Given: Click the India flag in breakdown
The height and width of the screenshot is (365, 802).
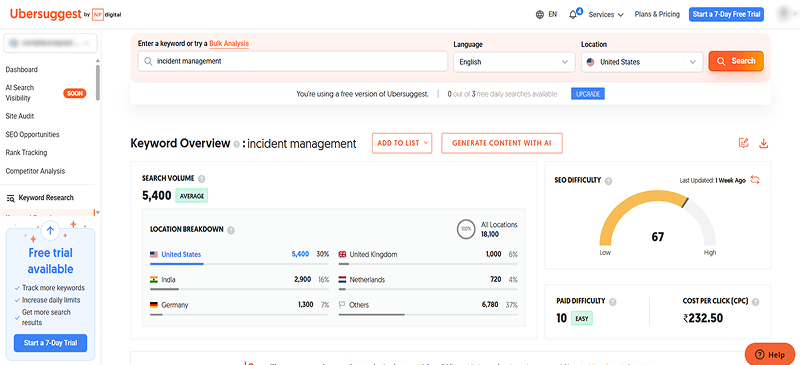Looking at the screenshot, I should pyautogui.click(x=153, y=280).
